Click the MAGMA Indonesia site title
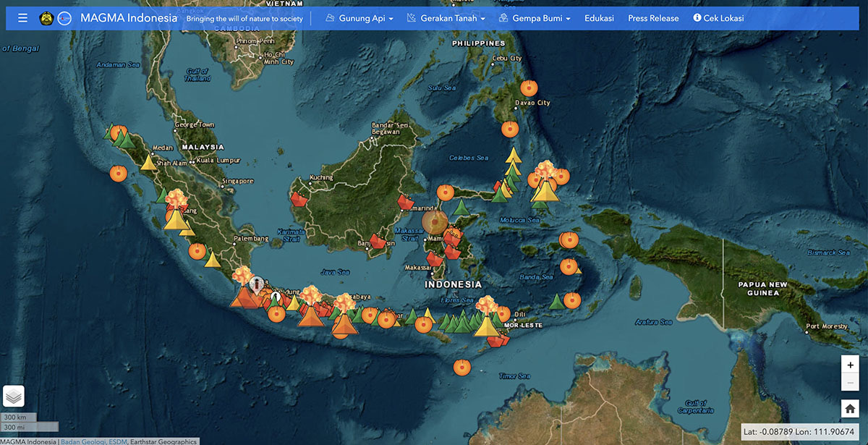 [x=129, y=18]
